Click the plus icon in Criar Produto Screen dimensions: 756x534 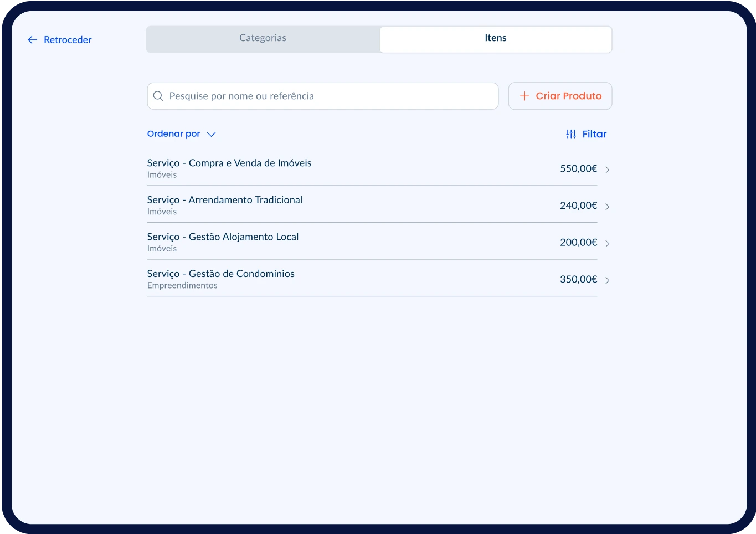(524, 96)
